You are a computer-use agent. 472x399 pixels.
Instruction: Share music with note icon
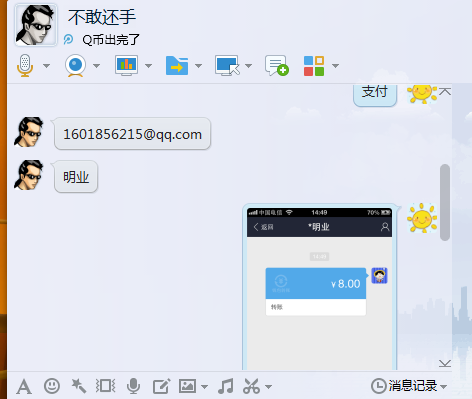226,386
